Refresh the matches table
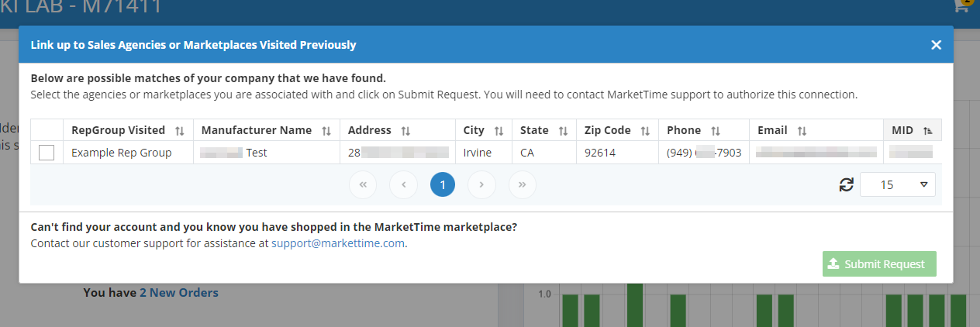Viewport: 980px width, 327px height. [x=847, y=184]
